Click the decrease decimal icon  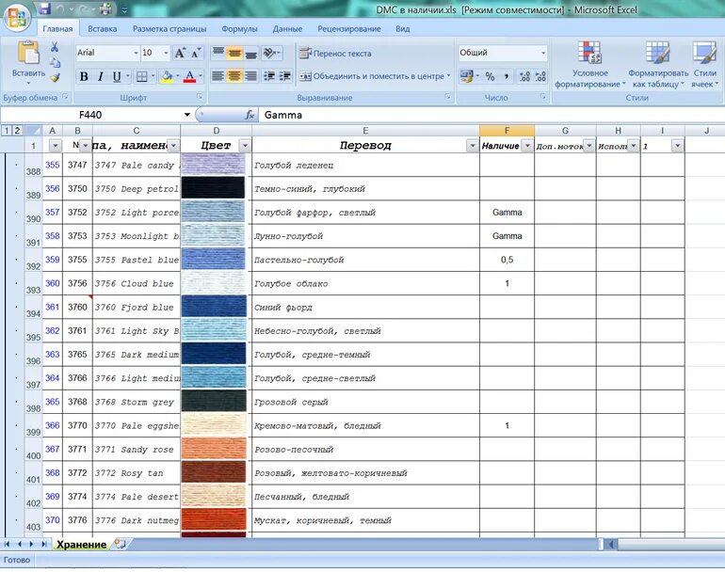pyautogui.click(x=540, y=76)
